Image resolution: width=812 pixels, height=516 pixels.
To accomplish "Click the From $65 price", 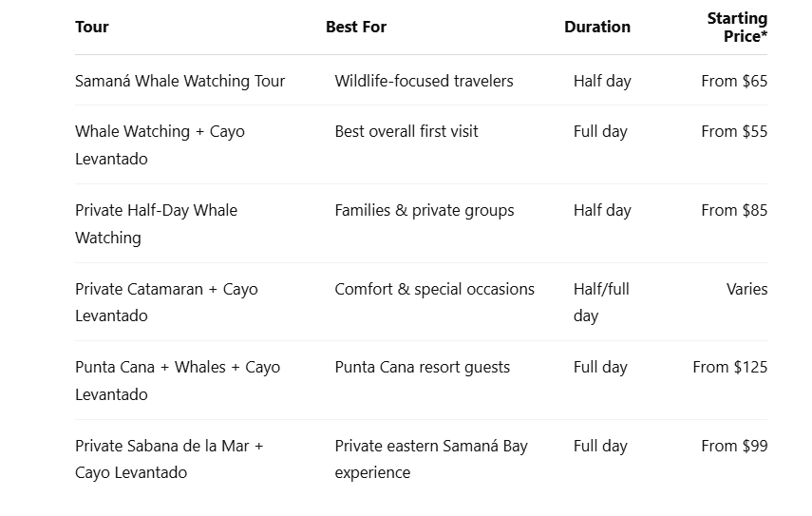I will click(734, 81).
